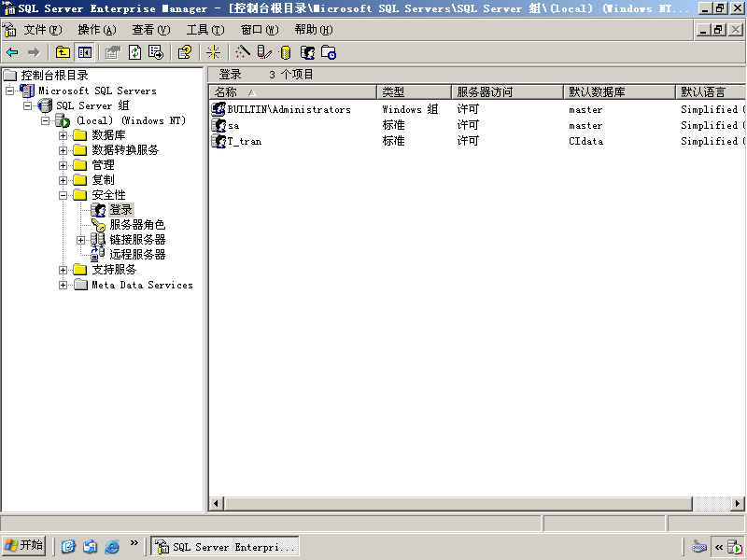Toggle show/hide console tree icon

(x=84, y=52)
